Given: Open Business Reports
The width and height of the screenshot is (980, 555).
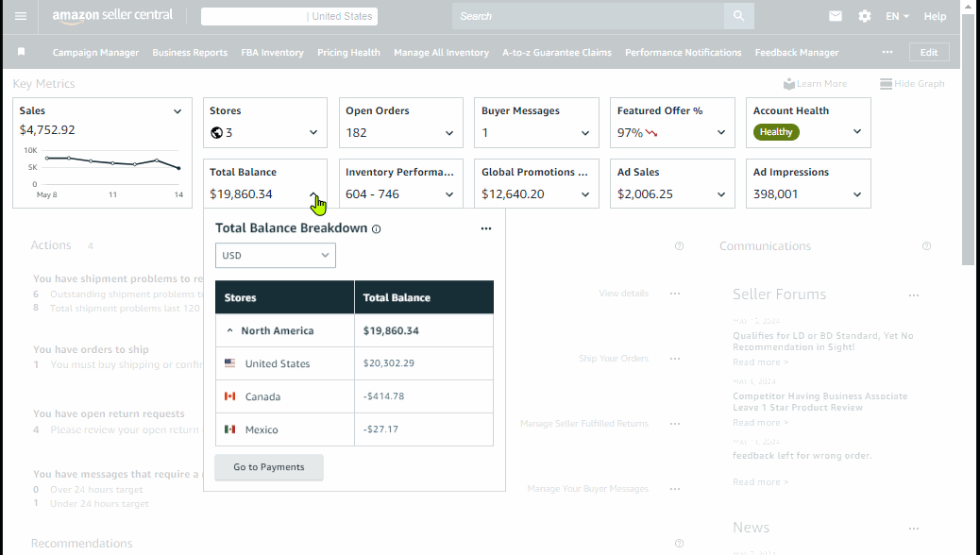Looking at the screenshot, I should 190,53.
